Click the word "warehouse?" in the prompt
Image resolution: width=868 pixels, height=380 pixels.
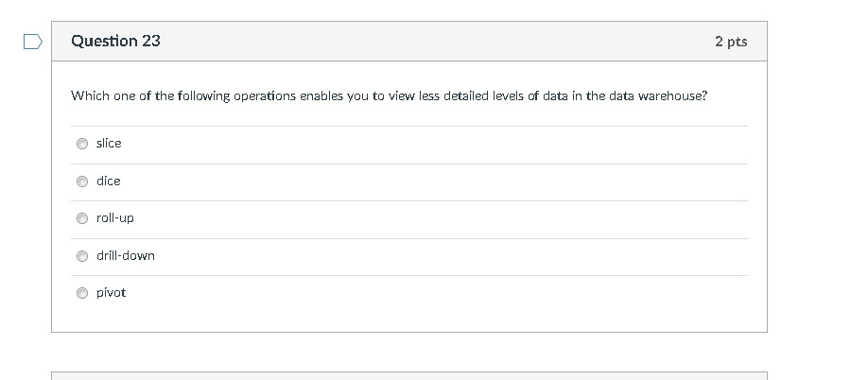[674, 96]
